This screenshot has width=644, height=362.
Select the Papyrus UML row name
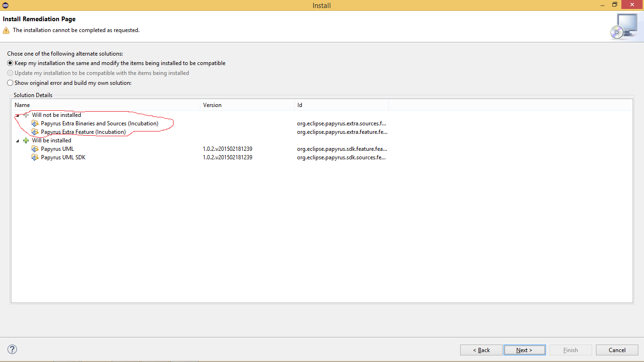point(58,149)
